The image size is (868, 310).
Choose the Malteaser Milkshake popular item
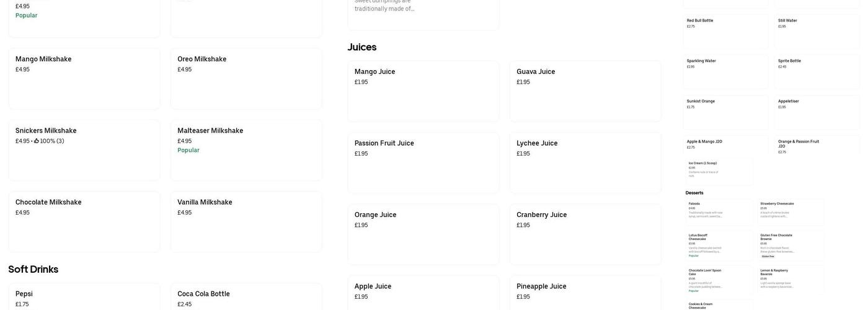coord(246,150)
